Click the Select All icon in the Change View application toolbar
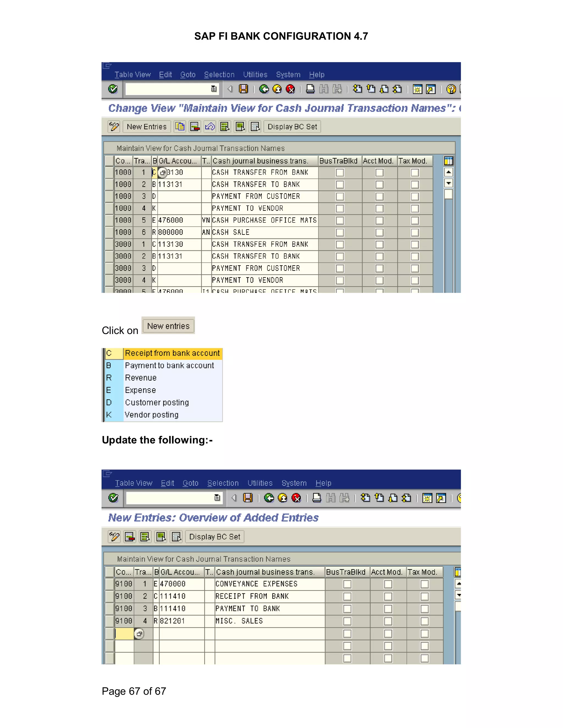This screenshot has width=563, height=728. click(225, 127)
